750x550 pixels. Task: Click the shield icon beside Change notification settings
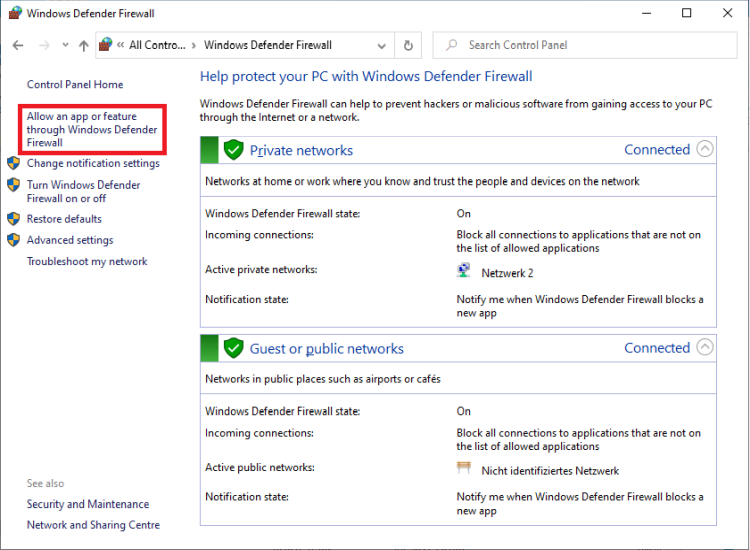pyautogui.click(x=13, y=163)
